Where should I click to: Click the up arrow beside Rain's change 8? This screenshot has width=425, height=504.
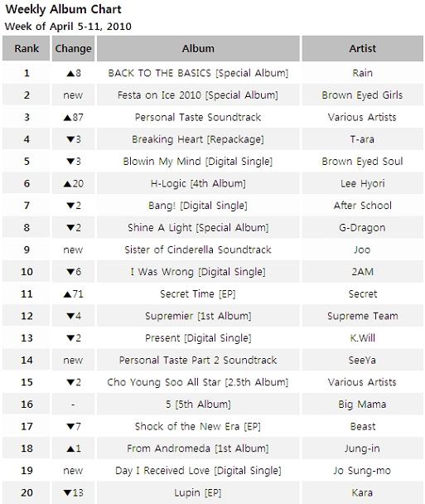(70, 74)
